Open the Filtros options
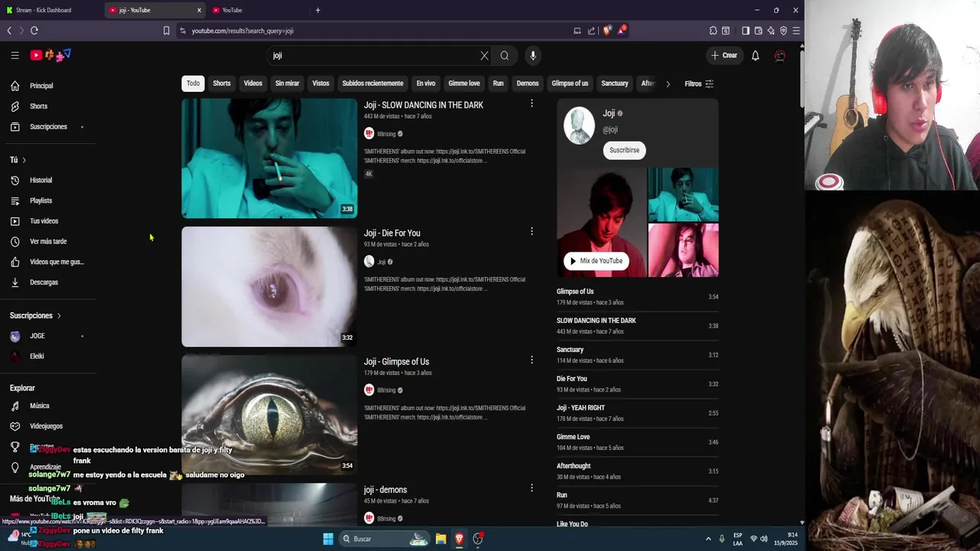980x551 pixels. (x=699, y=83)
